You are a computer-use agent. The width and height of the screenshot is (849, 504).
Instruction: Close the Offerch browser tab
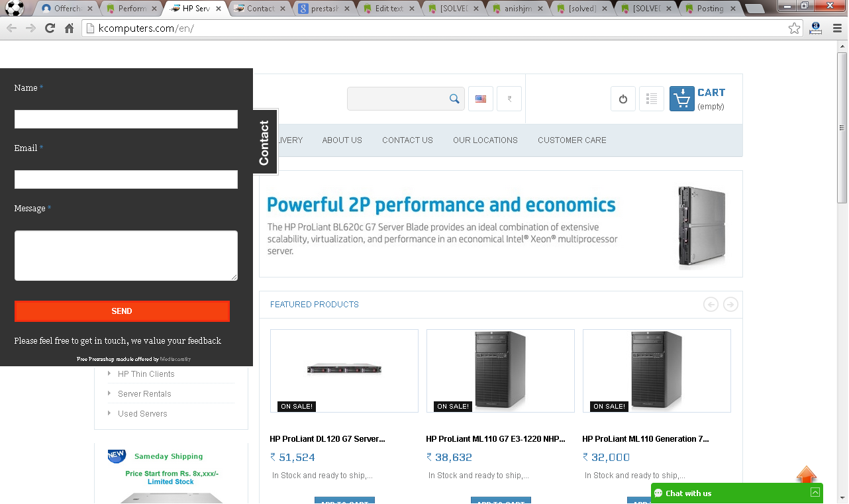[91, 9]
